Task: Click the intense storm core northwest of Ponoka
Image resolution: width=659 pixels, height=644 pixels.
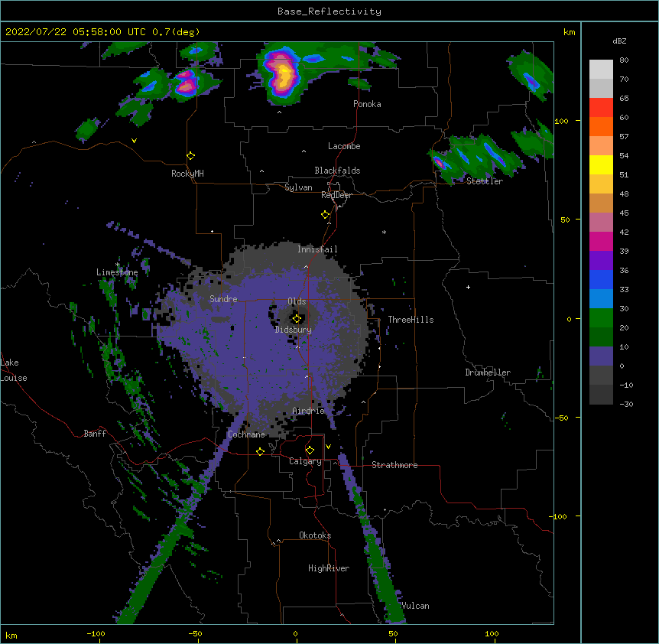Action: pos(284,75)
